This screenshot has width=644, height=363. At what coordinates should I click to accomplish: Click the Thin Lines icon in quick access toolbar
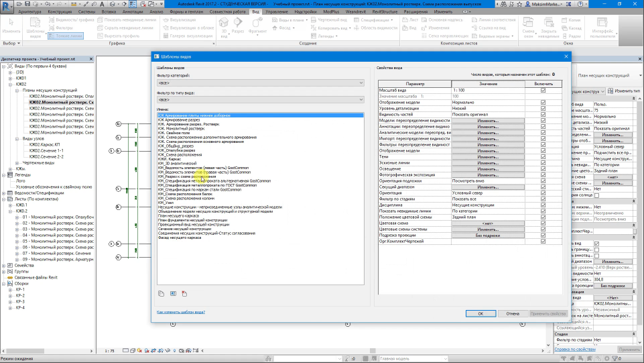click(x=133, y=4)
